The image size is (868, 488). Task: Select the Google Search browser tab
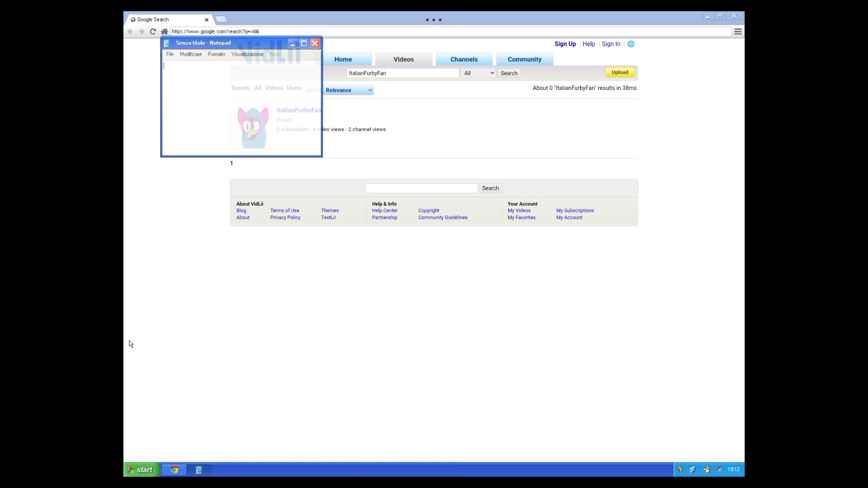tap(169, 19)
